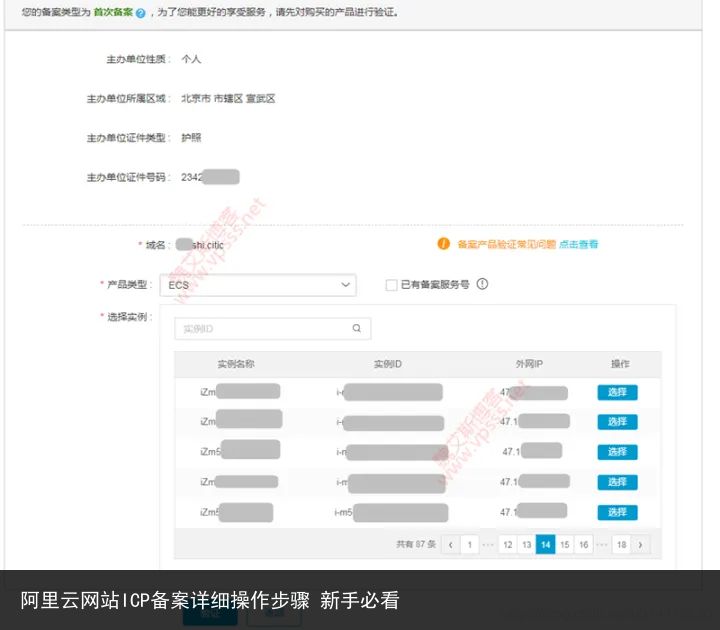The width and height of the screenshot is (720, 630).
Task: Click the orange info icon before 备案产品验证常见问题
Action: [443, 243]
